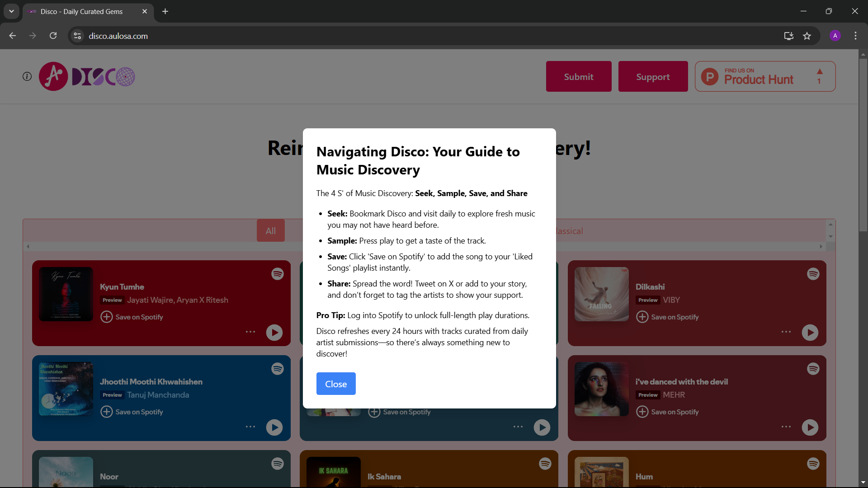Screen dimensions: 868x488
Task: Open a new Chrome tab
Action: pyautogui.click(x=165, y=11)
